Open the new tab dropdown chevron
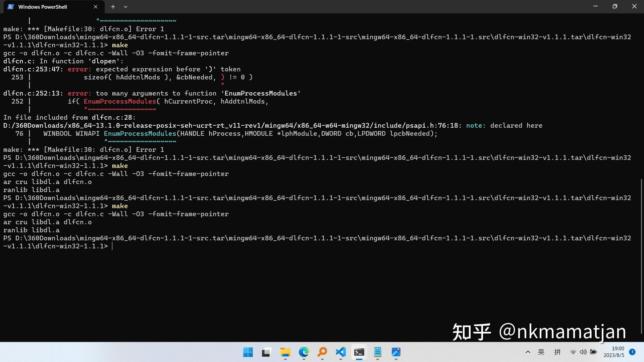 click(x=125, y=7)
